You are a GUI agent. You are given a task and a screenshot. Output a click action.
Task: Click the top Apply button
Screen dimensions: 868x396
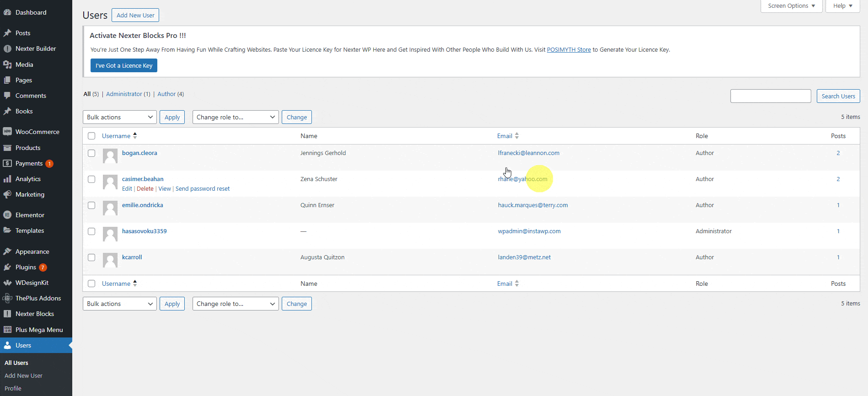click(x=172, y=117)
